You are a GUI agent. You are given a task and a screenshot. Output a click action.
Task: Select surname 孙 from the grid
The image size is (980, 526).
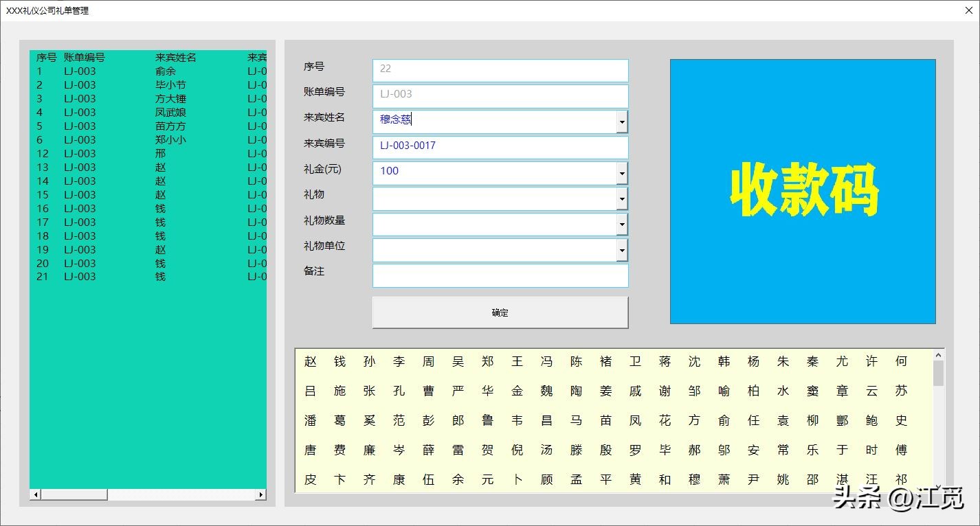[x=369, y=361]
